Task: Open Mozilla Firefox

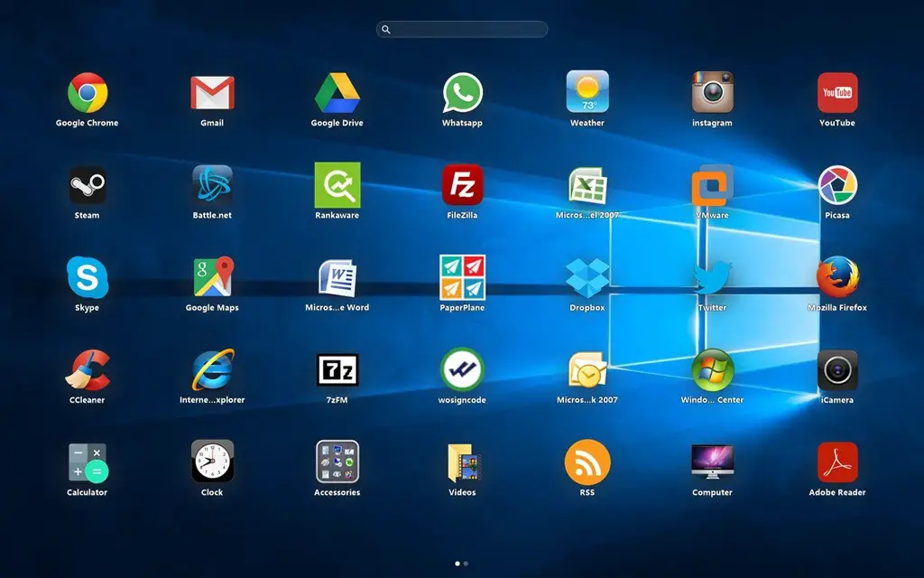Action: tap(837, 276)
